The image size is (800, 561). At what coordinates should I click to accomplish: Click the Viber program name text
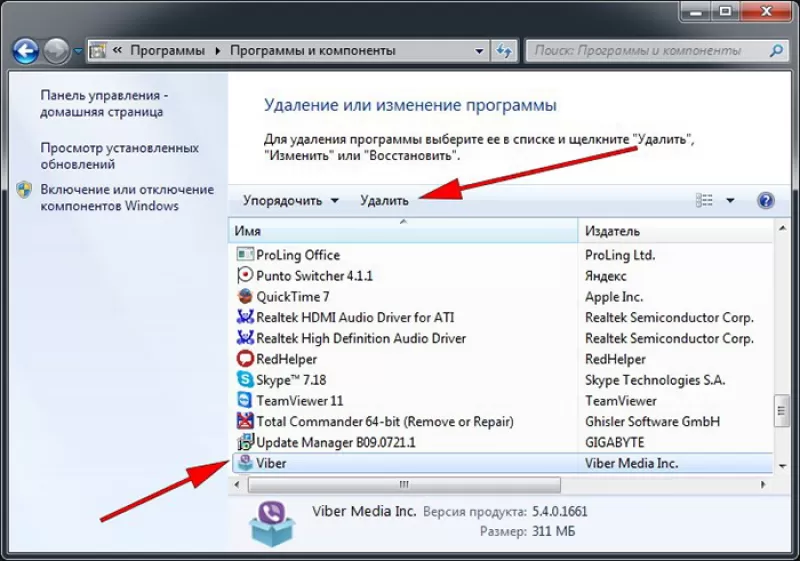coord(271,463)
